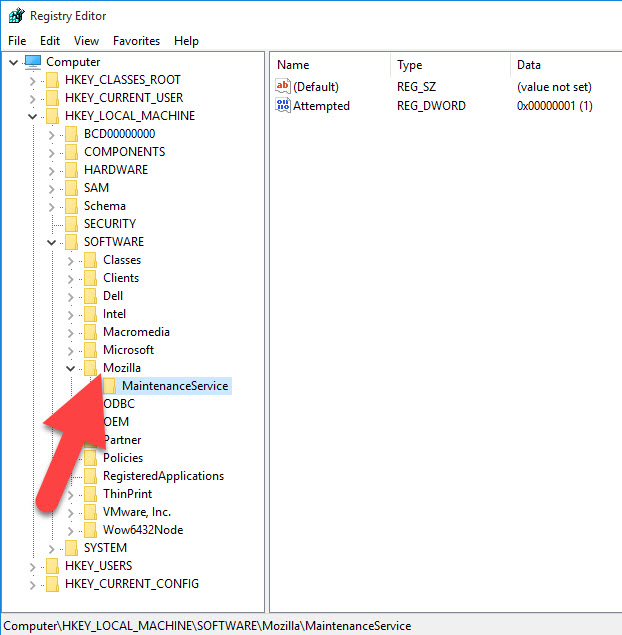Viewport: 622px width, 635px height.
Task: Click the HKEY_USERS folder icon
Action: click(x=52, y=566)
